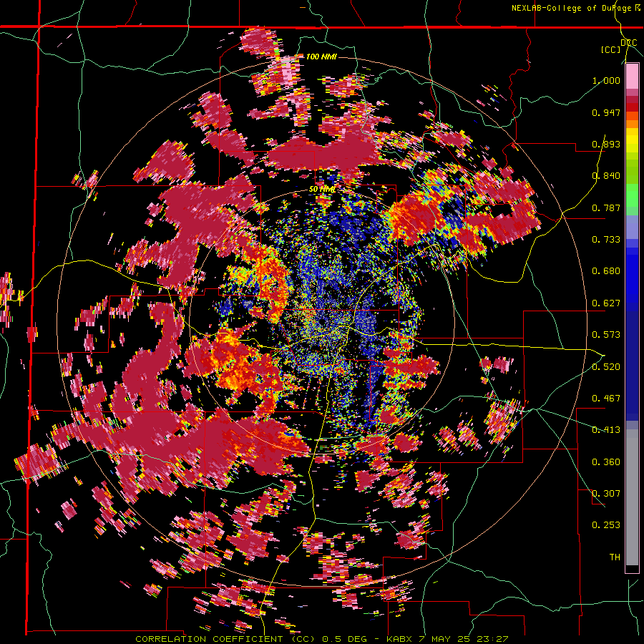The width and height of the screenshot is (644, 644).
Task: Click the 0.893 legend value
Action: (606, 144)
